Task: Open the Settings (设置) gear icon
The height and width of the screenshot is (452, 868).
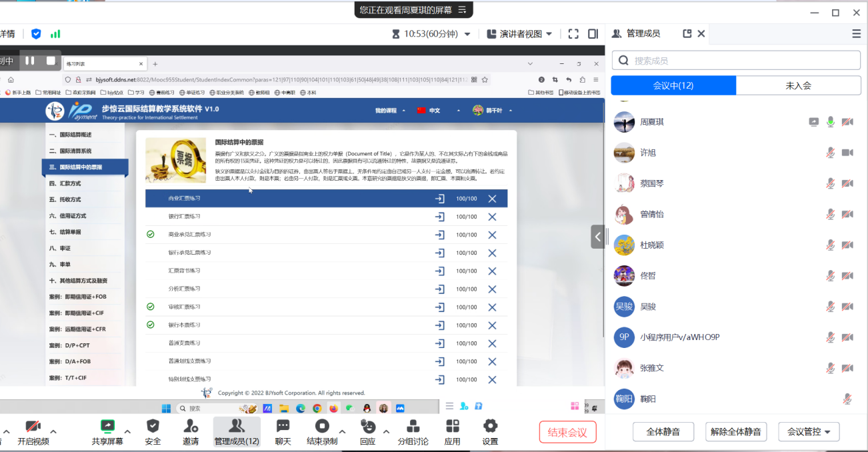Action: pyautogui.click(x=490, y=427)
